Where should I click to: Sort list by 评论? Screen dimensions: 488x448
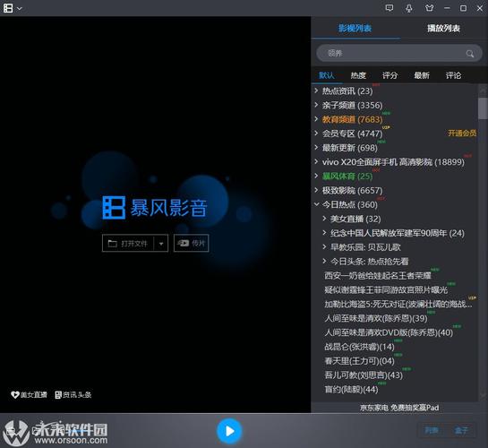pos(453,75)
